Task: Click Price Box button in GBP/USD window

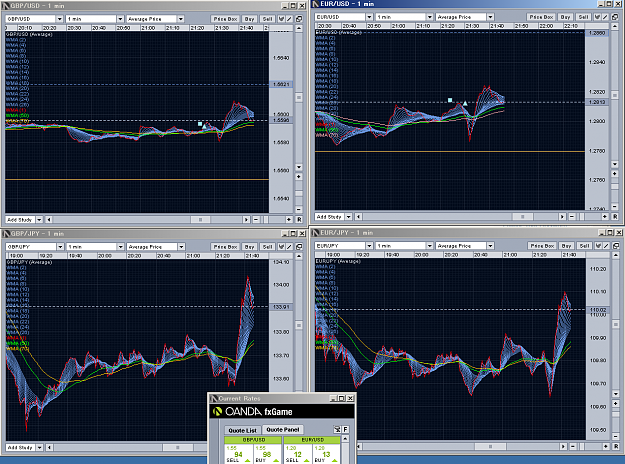Action: [x=225, y=19]
